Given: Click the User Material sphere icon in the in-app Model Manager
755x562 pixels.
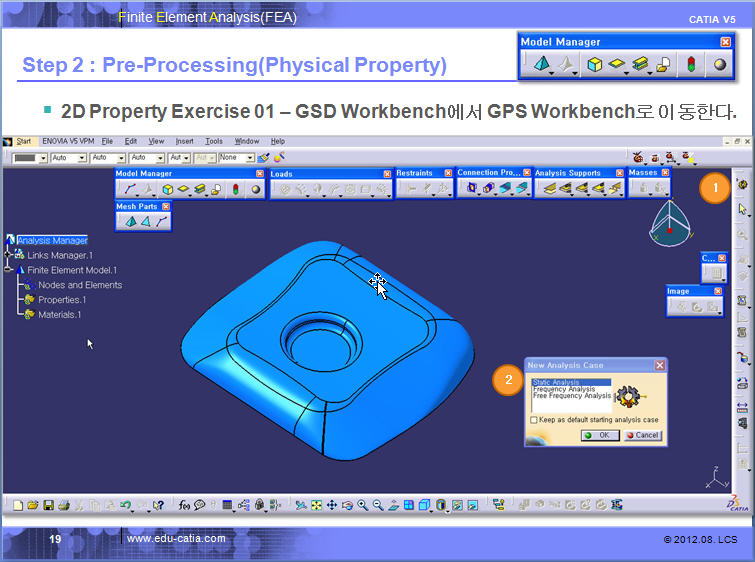Looking at the screenshot, I should click(x=256, y=190).
